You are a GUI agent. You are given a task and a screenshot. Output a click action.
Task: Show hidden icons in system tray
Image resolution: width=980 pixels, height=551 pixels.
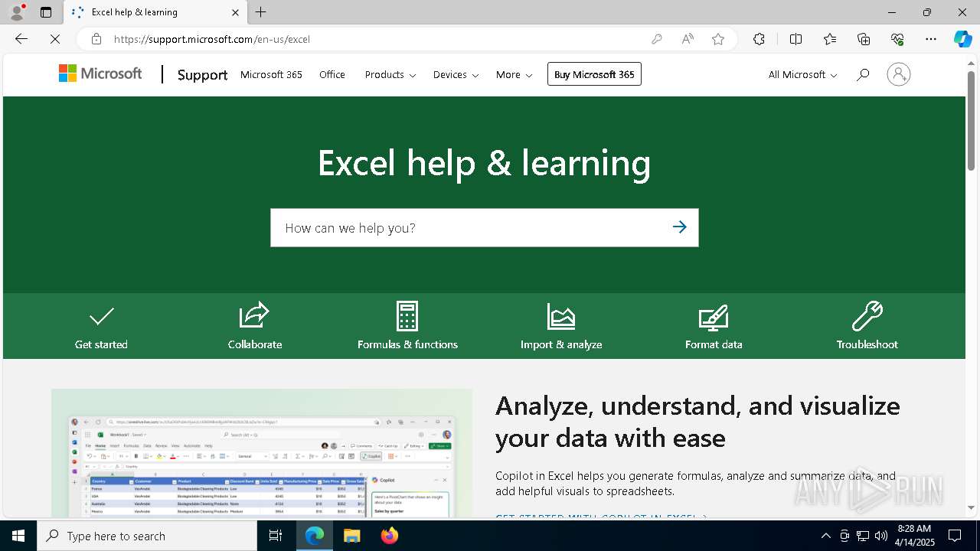point(825,536)
